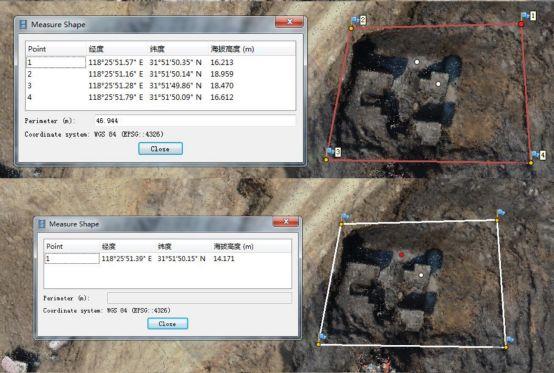This screenshot has height=373, width=554.
Task: Select flag marker 1 on the red polygon
Action: coord(529,16)
